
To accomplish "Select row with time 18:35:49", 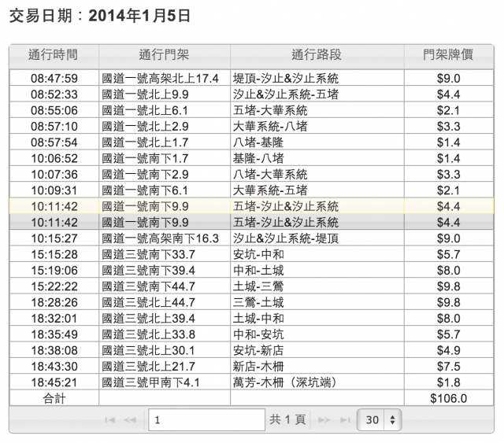I will coord(252,334).
